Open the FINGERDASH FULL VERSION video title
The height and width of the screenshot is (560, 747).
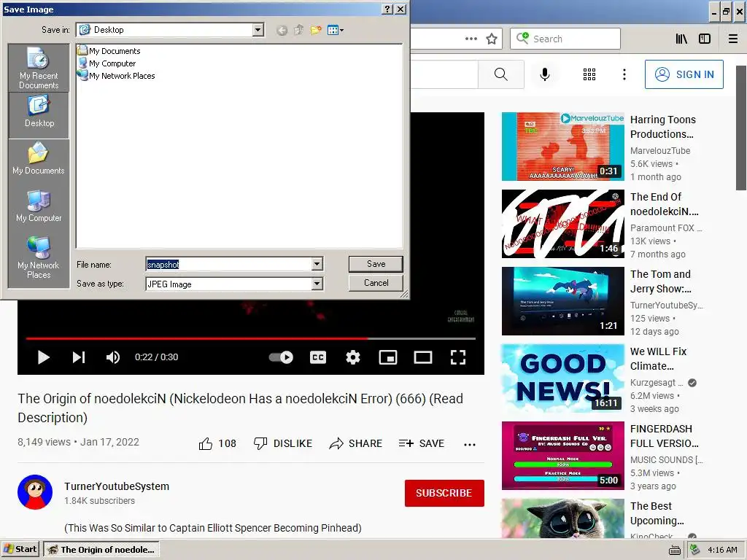click(x=664, y=436)
